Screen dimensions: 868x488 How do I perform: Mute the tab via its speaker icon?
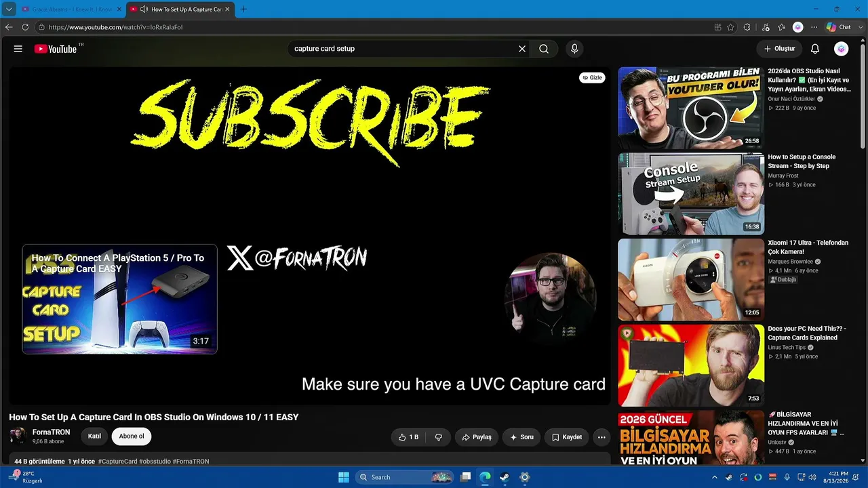click(x=144, y=9)
